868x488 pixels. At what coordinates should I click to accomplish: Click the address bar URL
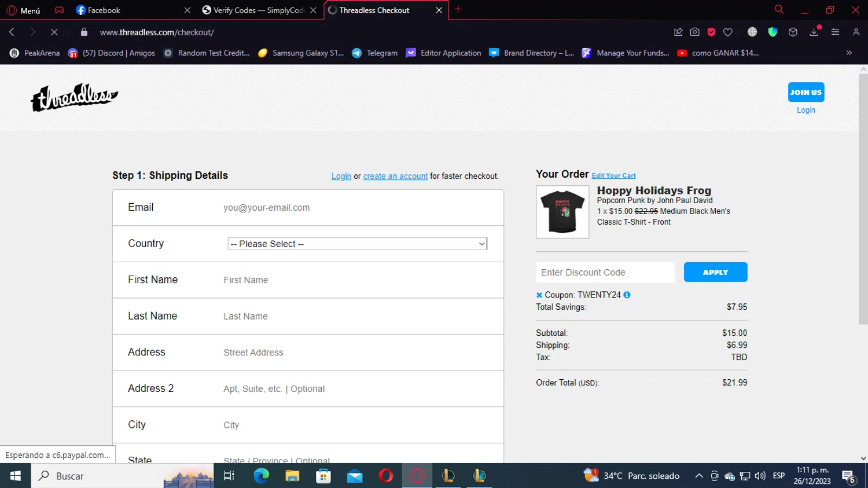click(x=157, y=32)
